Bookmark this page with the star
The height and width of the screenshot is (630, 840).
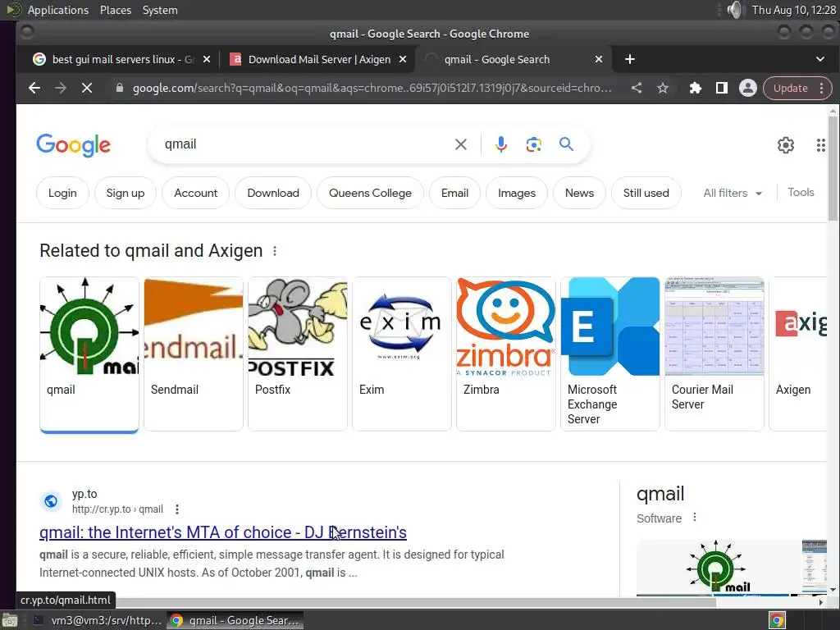663,88
